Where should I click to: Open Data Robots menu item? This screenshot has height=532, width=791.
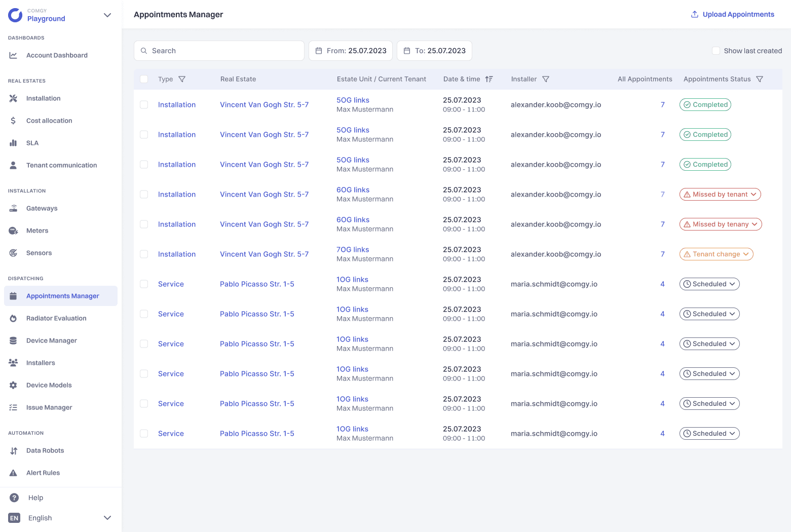tap(61, 450)
